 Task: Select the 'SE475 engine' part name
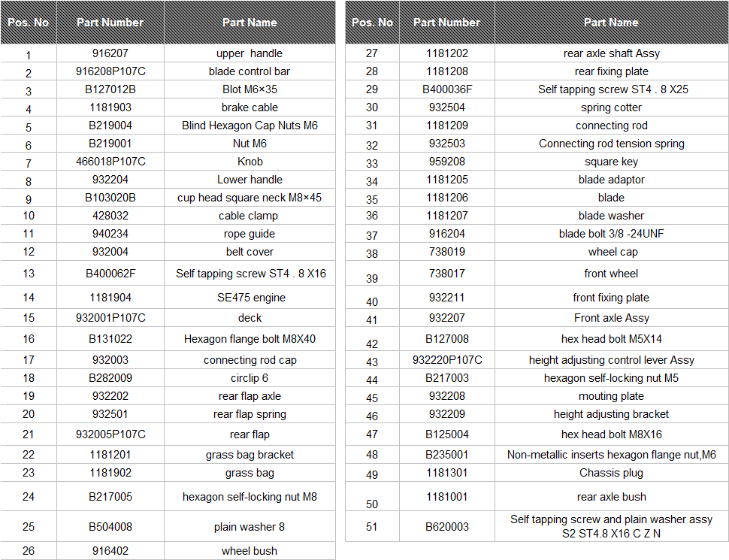pos(250,297)
